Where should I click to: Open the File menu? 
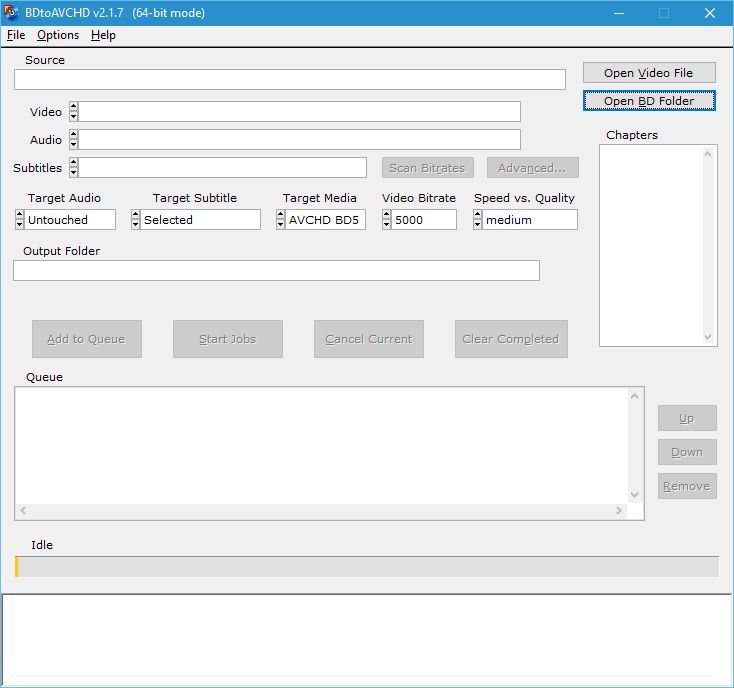pos(16,35)
